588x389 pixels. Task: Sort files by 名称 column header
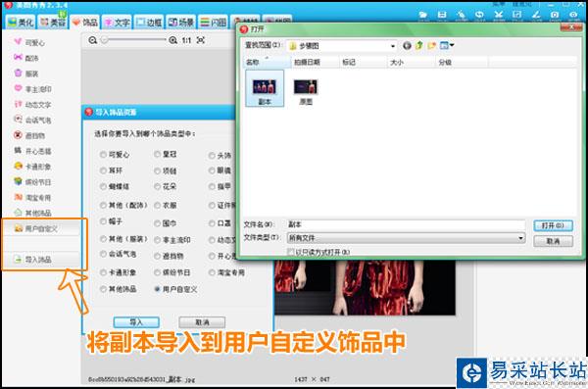coord(267,63)
